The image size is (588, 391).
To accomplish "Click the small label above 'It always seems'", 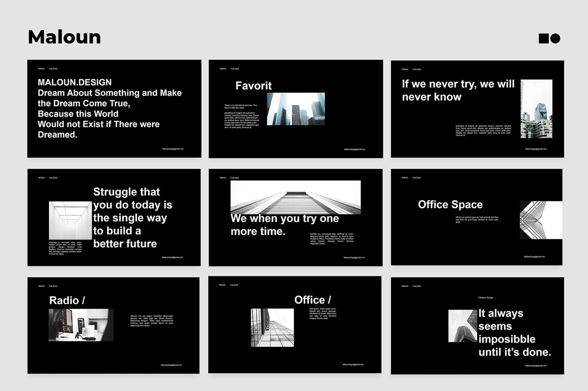I will pos(485,298).
